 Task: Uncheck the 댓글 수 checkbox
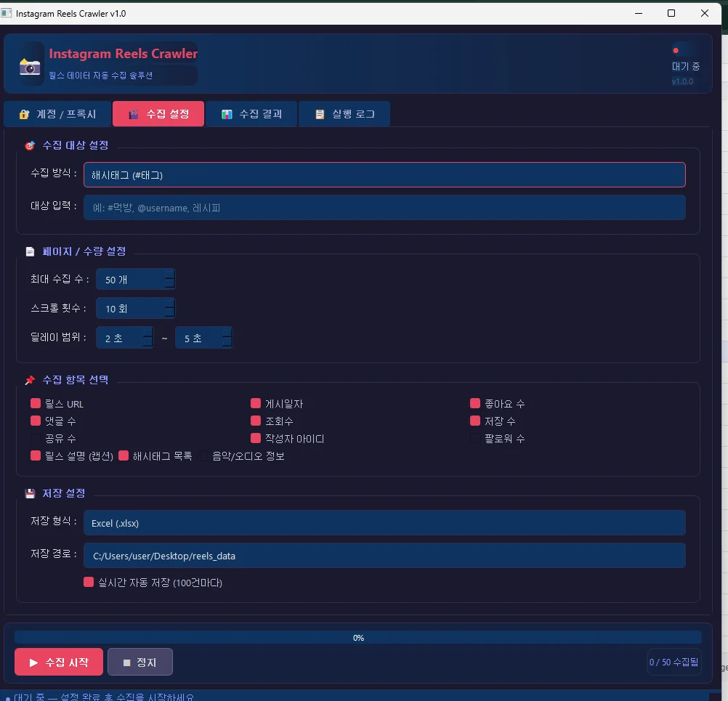click(x=36, y=421)
